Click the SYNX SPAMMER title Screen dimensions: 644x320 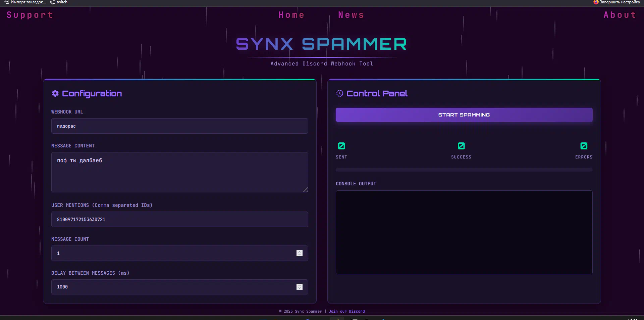[321, 44]
